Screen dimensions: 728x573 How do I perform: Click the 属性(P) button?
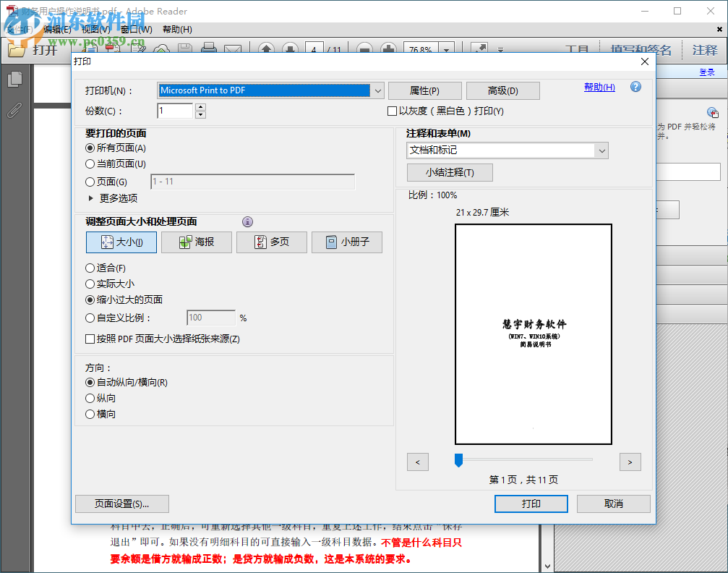click(425, 90)
